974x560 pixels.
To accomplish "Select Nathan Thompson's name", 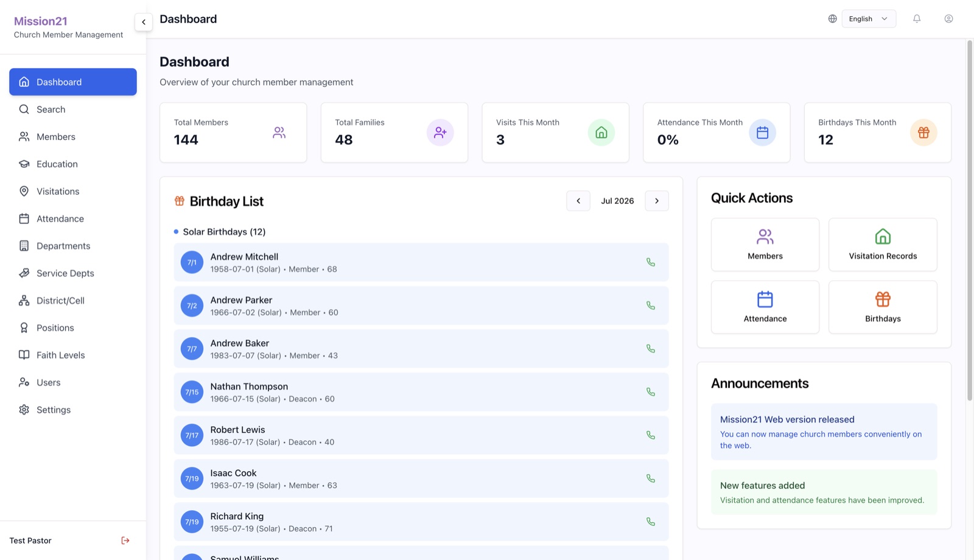I will click(249, 387).
